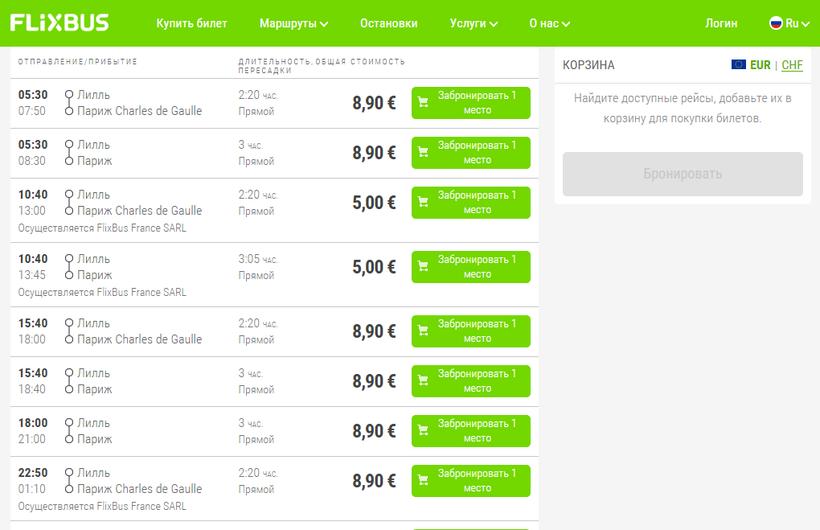This screenshot has width=820, height=530.
Task: Open the Услуги dropdown menu
Action: pyautogui.click(x=474, y=23)
